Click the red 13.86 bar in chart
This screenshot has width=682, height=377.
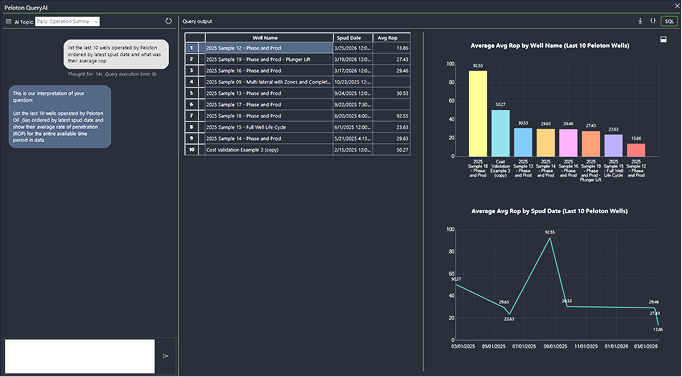pos(636,150)
